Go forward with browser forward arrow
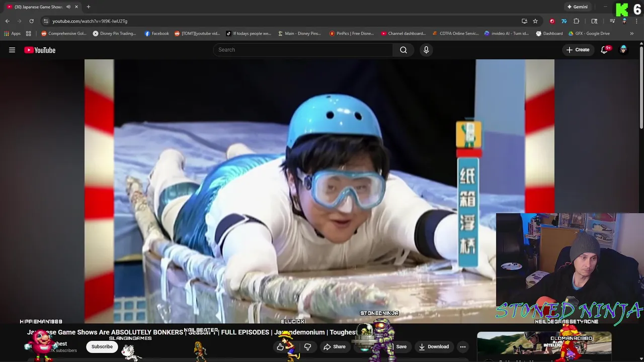This screenshot has width=644, height=362. (x=20, y=21)
